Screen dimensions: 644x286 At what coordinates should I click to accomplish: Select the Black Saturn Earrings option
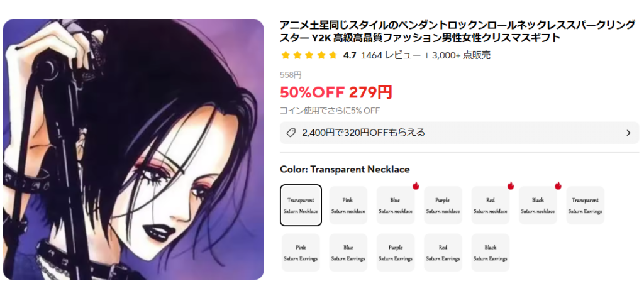[x=491, y=252]
